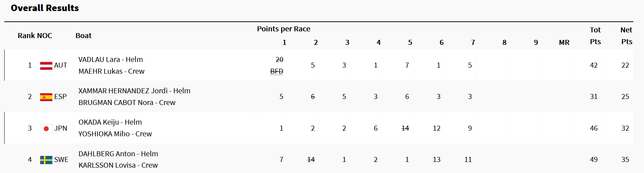Open the AUT country code link
Screen dimensions: 644x173
60,65
